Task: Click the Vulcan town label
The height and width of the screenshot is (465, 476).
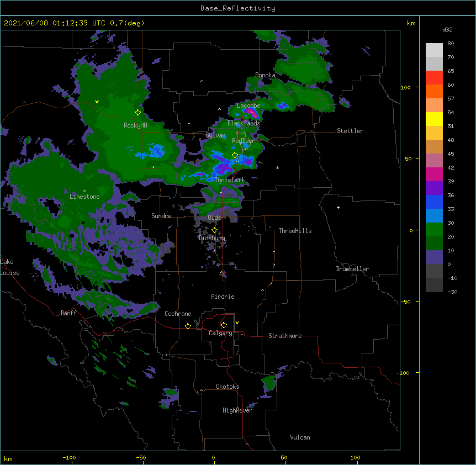Action: point(300,437)
